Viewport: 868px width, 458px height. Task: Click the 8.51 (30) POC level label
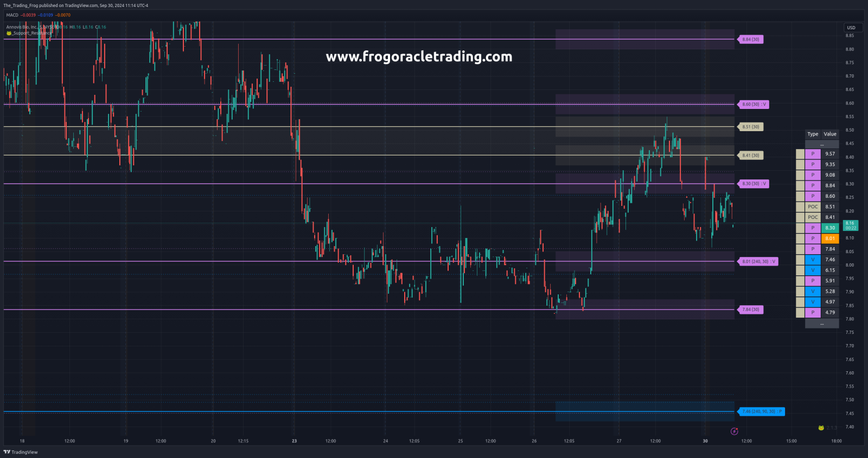[751, 127]
